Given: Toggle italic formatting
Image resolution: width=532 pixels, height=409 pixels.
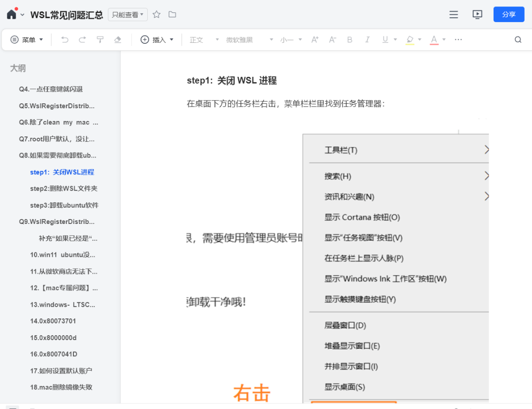Looking at the screenshot, I should click(x=367, y=40).
